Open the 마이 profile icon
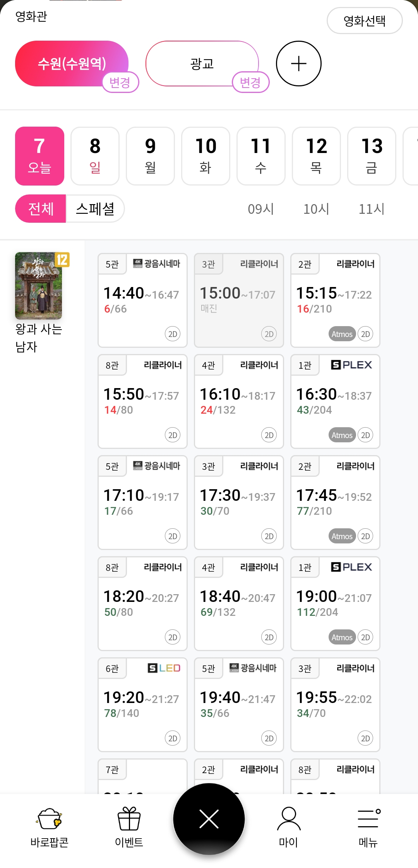Image resolution: width=418 pixels, height=868 pixels. pos(289,819)
